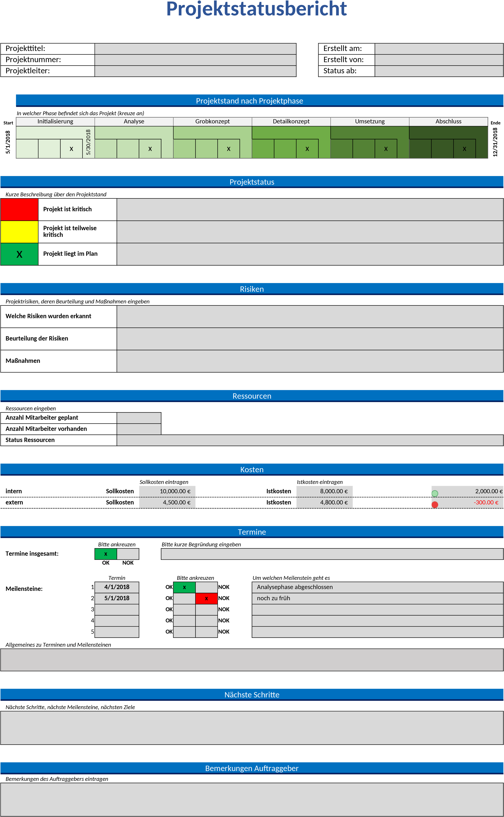Click the Initialisierung phase header

click(x=55, y=121)
